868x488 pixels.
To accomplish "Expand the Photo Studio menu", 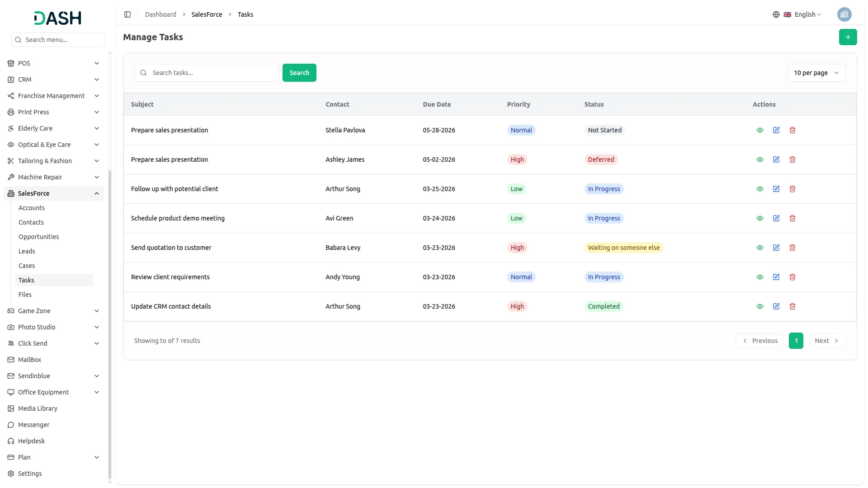I will tap(53, 327).
